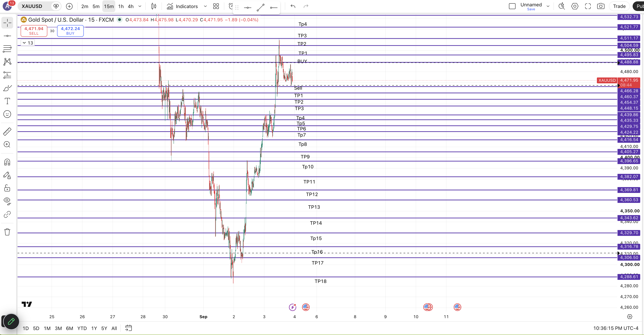Image resolution: width=644 pixels, height=335 pixels.
Task: Take a chart snapshot with camera
Action: pyautogui.click(x=601, y=6)
